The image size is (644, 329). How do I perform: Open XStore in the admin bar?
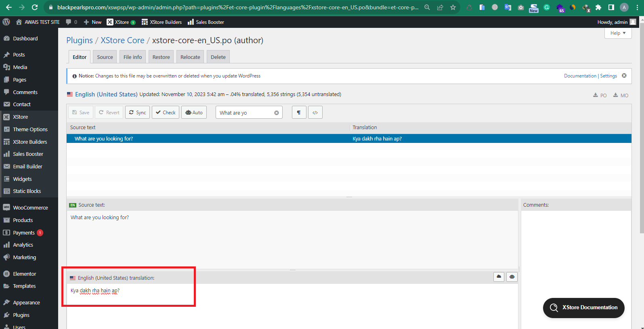coord(121,22)
